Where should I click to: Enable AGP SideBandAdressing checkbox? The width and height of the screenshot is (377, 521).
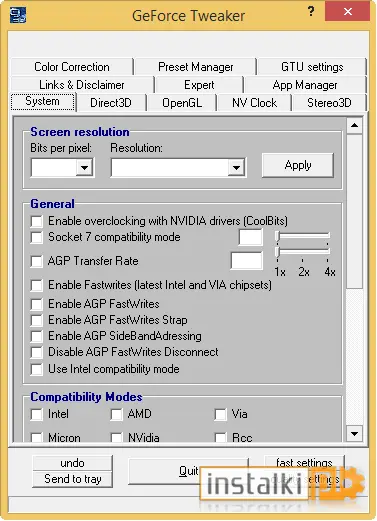(x=37, y=336)
